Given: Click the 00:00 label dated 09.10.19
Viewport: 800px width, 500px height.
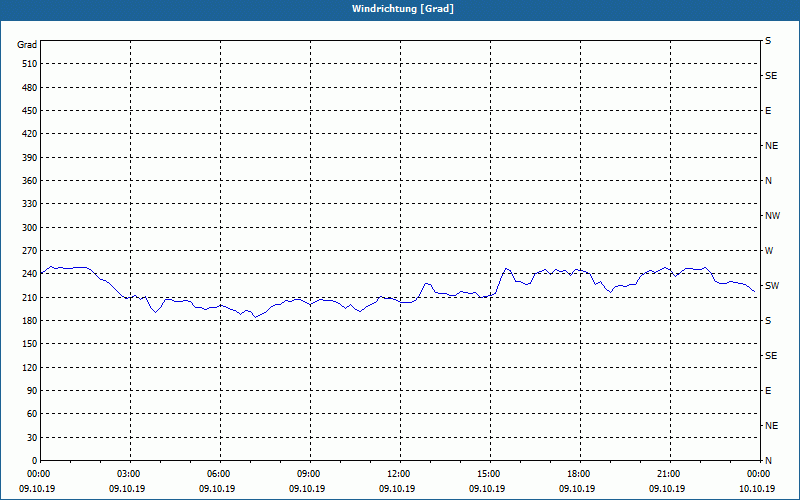Looking at the screenshot, I should tap(37, 474).
